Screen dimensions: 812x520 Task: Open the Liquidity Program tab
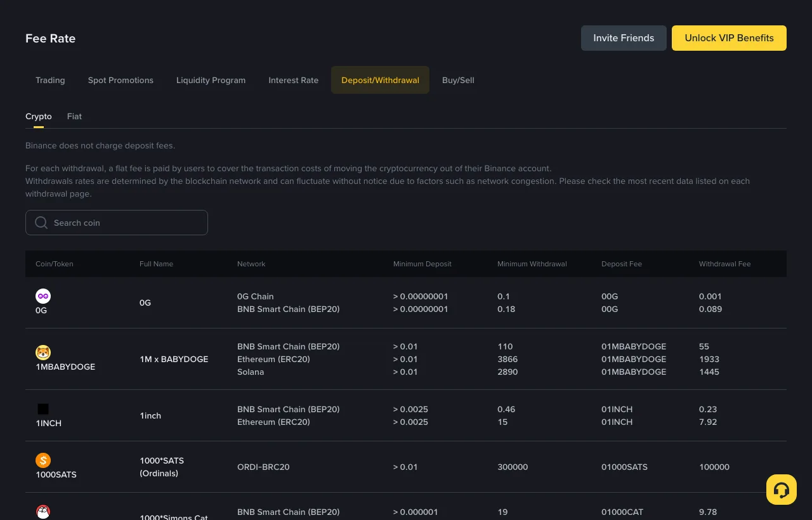(x=211, y=80)
